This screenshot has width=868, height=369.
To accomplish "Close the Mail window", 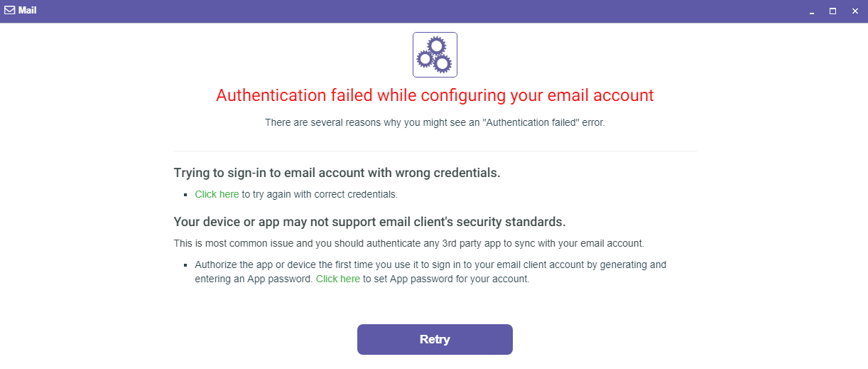I will coord(855,11).
